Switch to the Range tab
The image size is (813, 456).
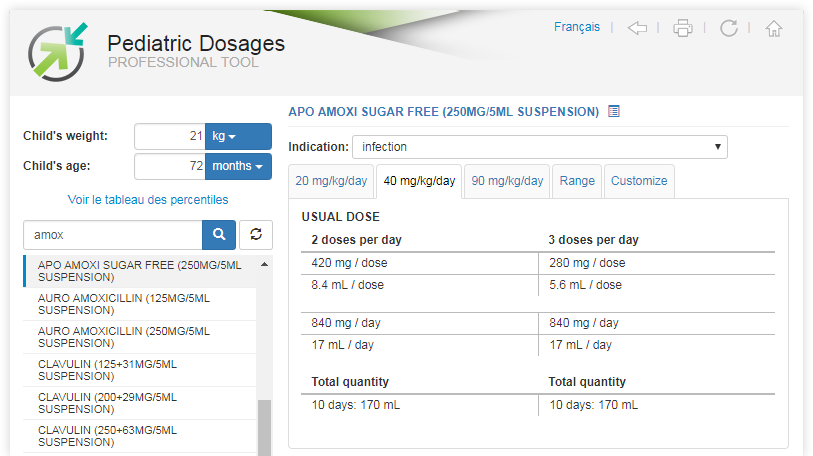pos(577,181)
